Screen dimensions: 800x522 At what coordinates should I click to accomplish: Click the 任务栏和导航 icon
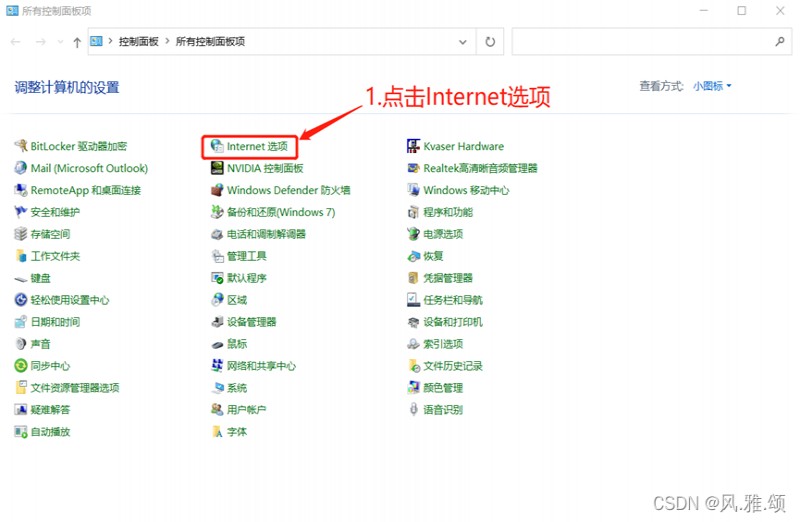coord(413,300)
